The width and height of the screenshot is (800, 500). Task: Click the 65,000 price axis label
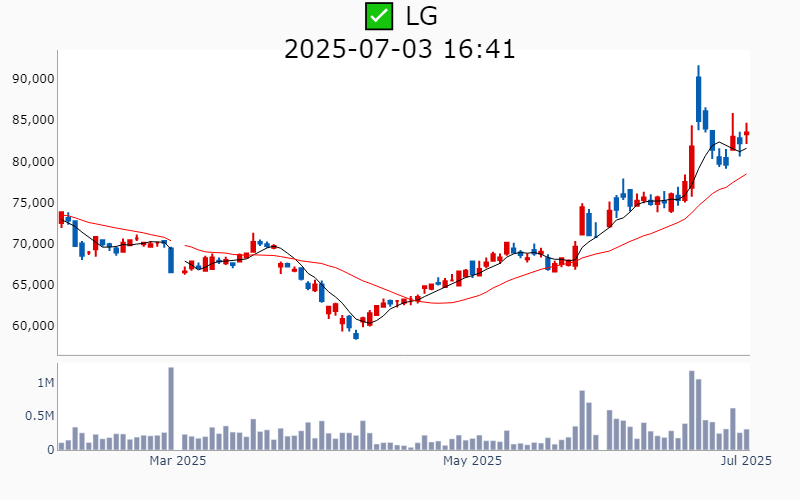[x=33, y=285]
